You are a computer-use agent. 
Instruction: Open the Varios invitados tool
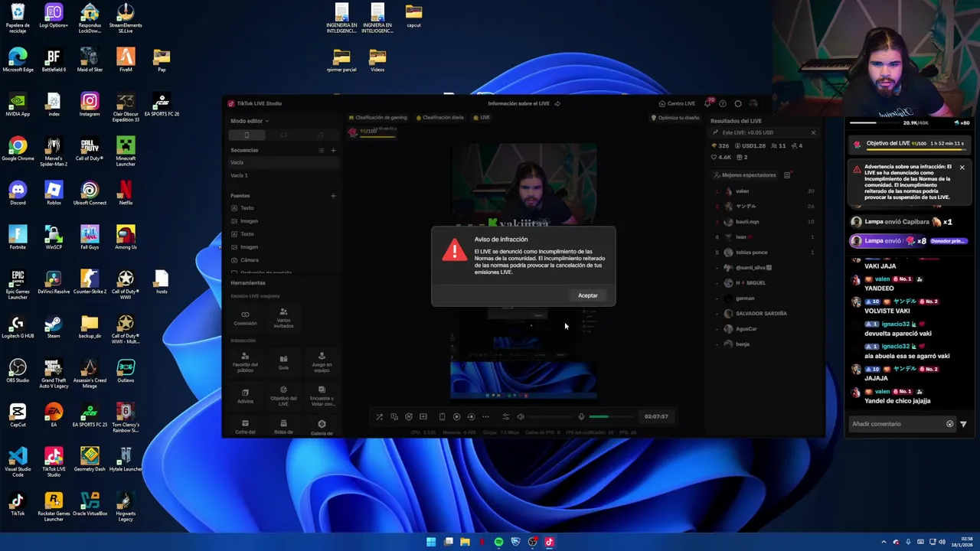(283, 318)
